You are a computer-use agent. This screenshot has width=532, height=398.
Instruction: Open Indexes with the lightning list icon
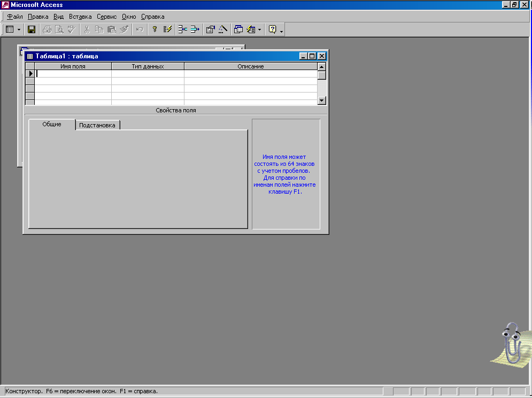167,29
